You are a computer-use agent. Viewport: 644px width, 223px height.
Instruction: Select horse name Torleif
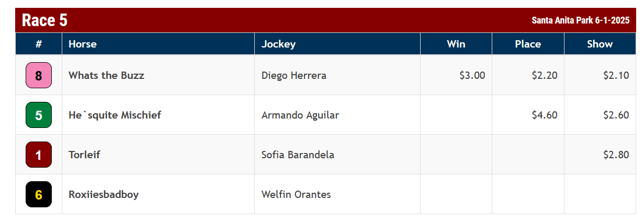[84, 155]
